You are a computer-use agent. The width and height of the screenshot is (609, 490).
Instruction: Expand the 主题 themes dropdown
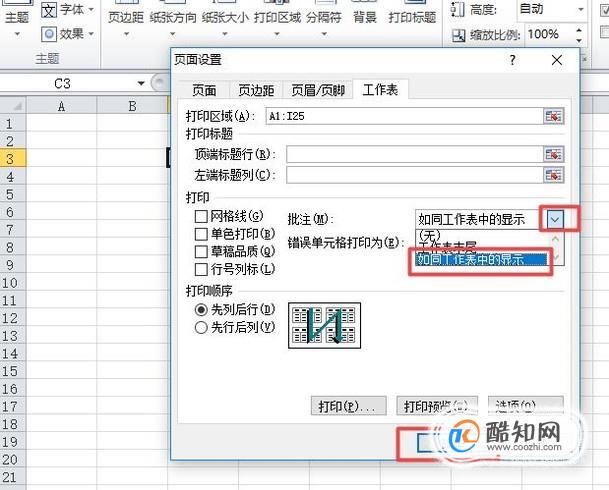pos(17,34)
